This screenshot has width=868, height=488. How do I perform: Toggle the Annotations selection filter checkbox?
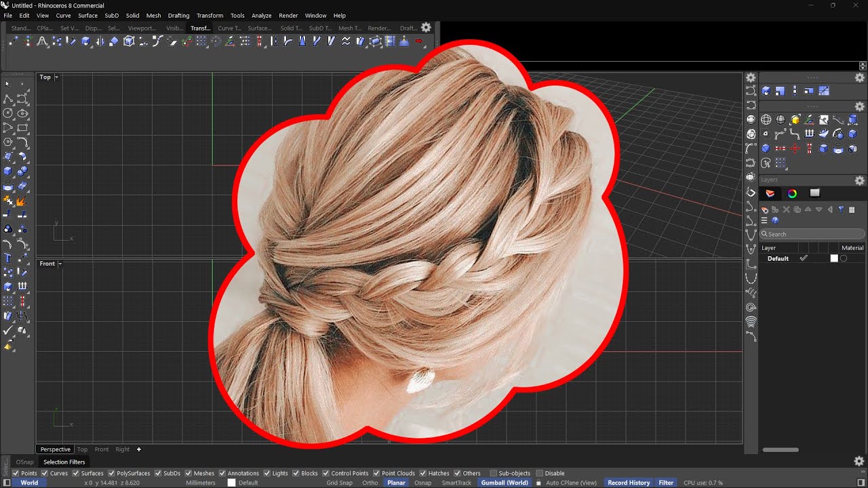[222, 473]
